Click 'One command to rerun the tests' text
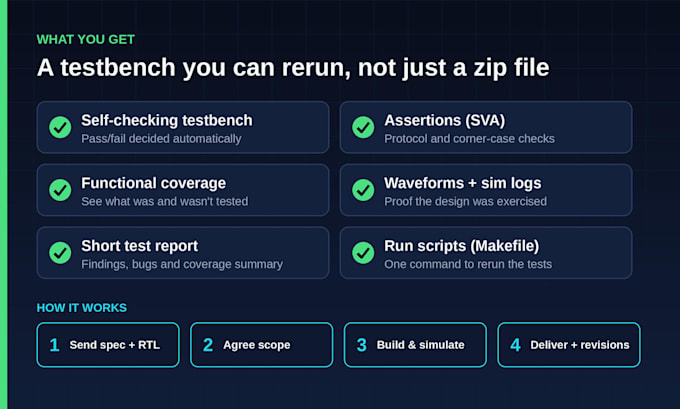This screenshot has height=409, width=680. point(468,264)
